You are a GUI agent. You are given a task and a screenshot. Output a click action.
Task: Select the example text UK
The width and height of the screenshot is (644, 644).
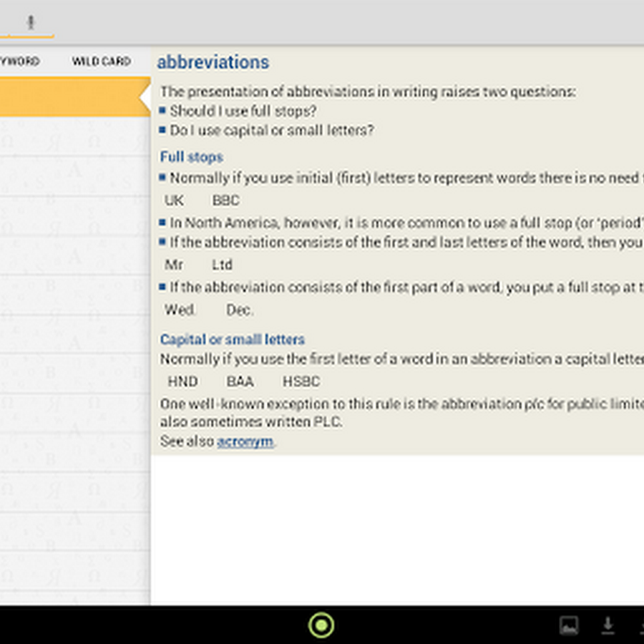(x=174, y=200)
